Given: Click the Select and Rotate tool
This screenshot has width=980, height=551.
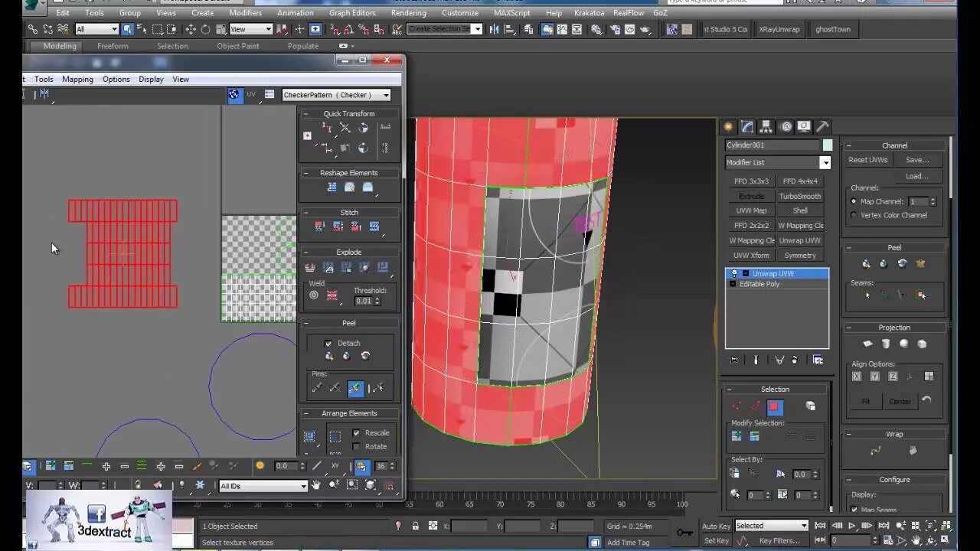Looking at the screenshot, I should coord(205,29).
